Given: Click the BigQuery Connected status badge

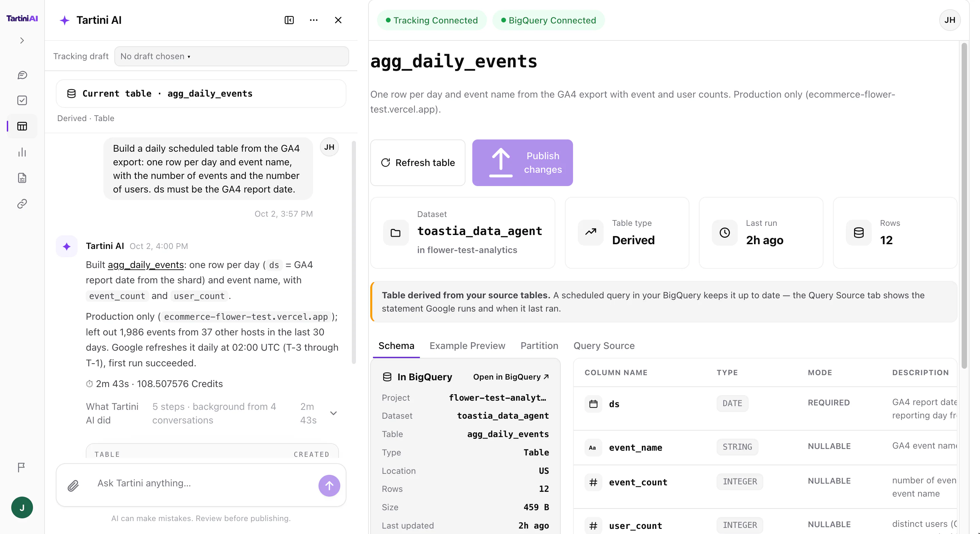Looking at the screenshot, I should 548,20.
